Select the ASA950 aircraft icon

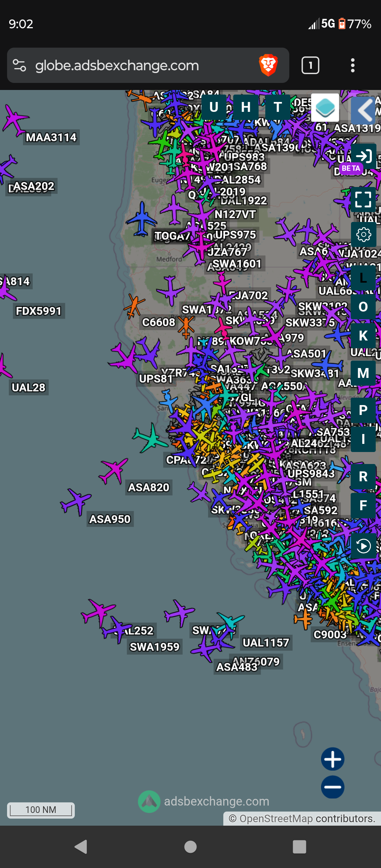[76, 501]
